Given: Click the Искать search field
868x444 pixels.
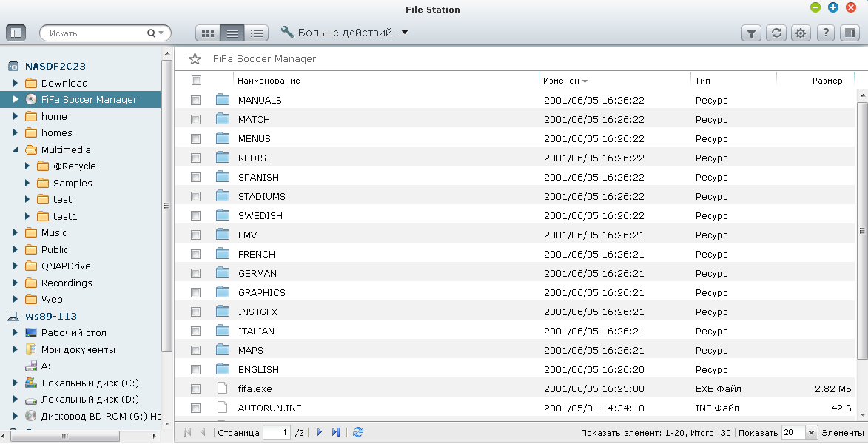Looking at the screenshot, I should (x=94, y=33).
